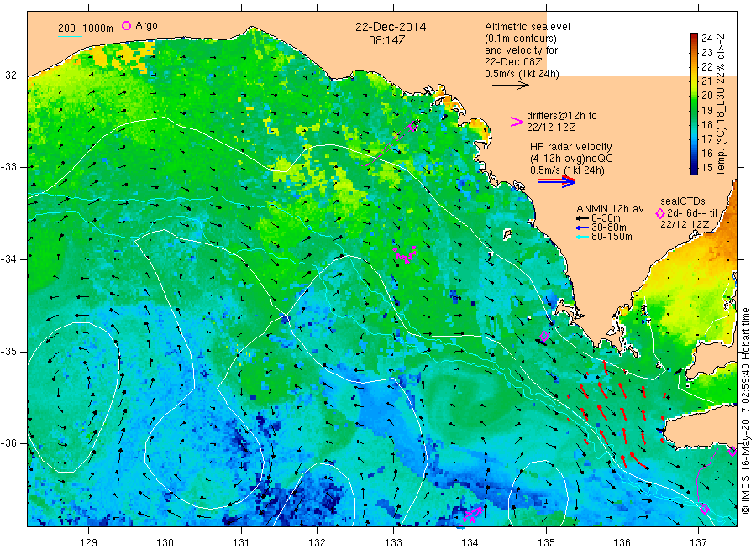This screenshot has height=554, width=756.
Task: Click the cyan line under 200 isobath label
Action: (x=70, y=36)
